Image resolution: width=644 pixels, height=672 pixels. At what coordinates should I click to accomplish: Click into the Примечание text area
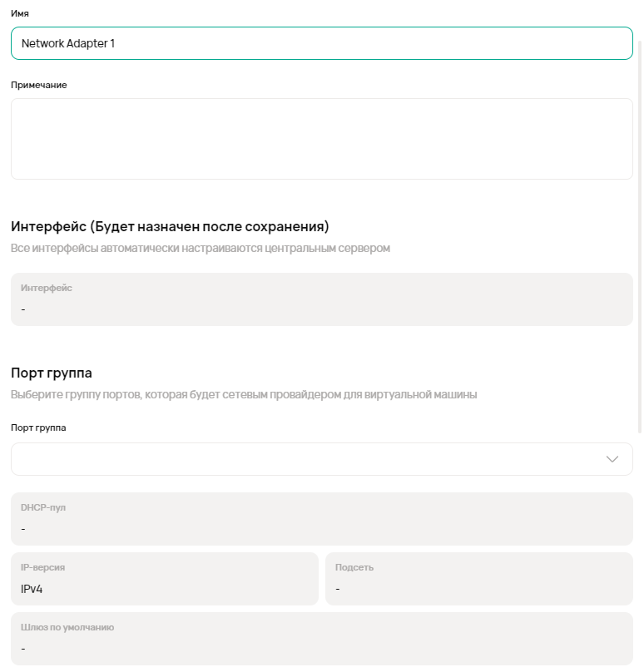321,139
